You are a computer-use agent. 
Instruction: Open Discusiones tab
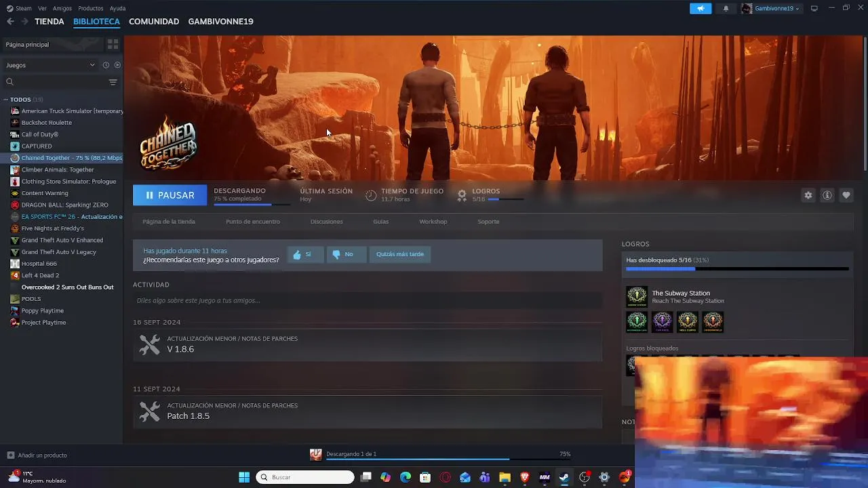click(326, 222)
